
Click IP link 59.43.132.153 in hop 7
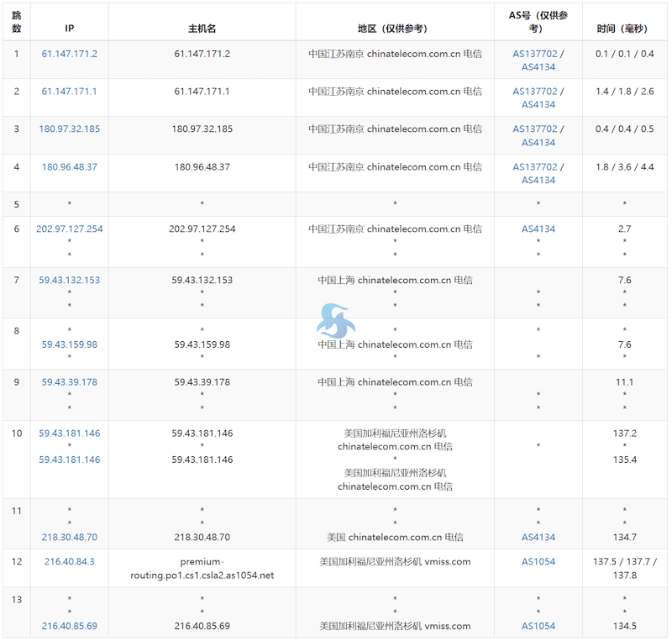click(70, 281)
